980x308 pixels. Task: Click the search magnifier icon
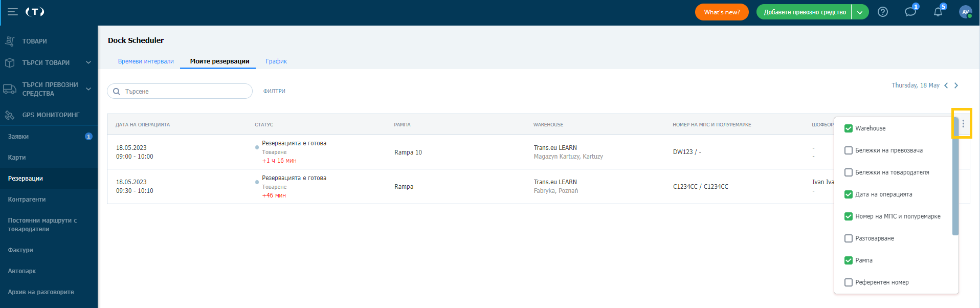(x=117, y=92)
